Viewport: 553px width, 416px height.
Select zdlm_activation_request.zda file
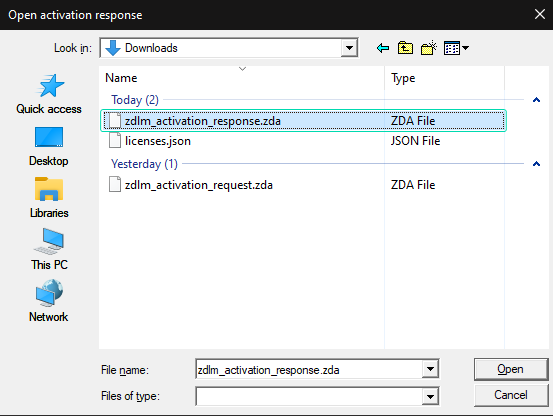click(303, 185)
